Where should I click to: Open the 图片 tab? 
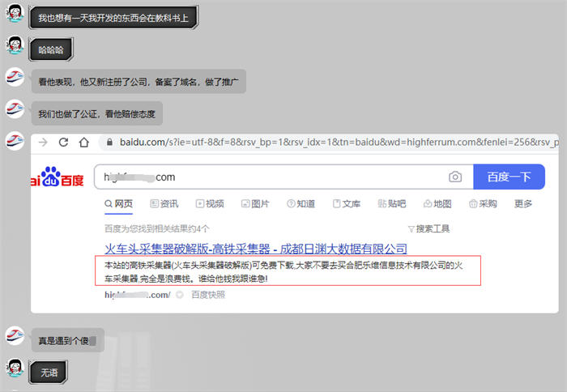pos(255,204)
